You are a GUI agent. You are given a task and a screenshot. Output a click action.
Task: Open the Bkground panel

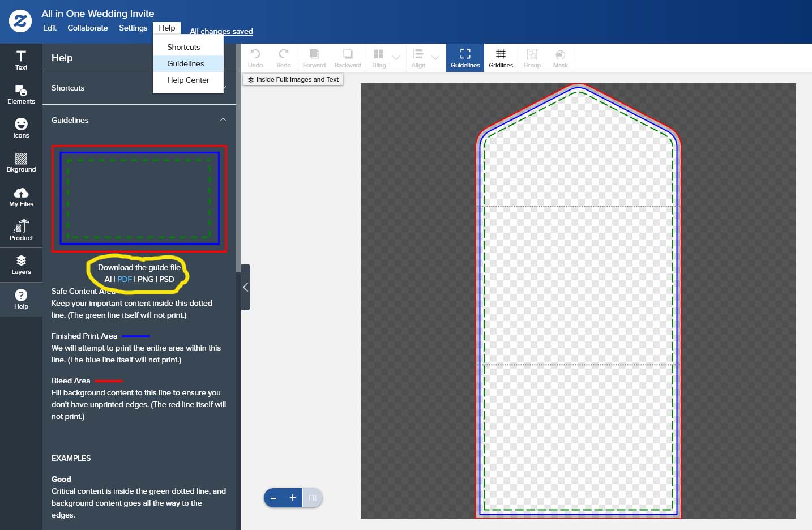coord(21,163)
